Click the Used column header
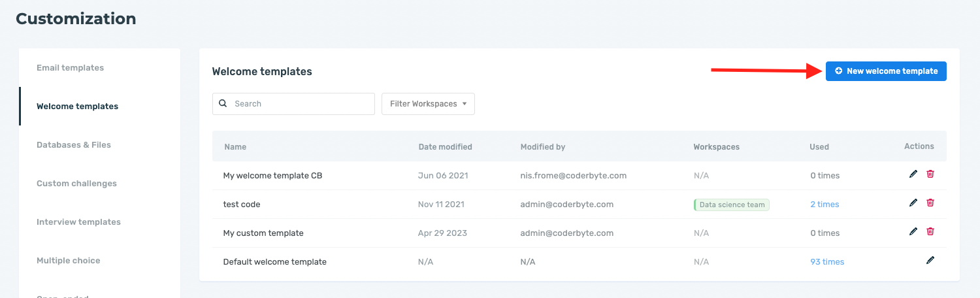This screenshot has height=298, width=980. (819, 147)
